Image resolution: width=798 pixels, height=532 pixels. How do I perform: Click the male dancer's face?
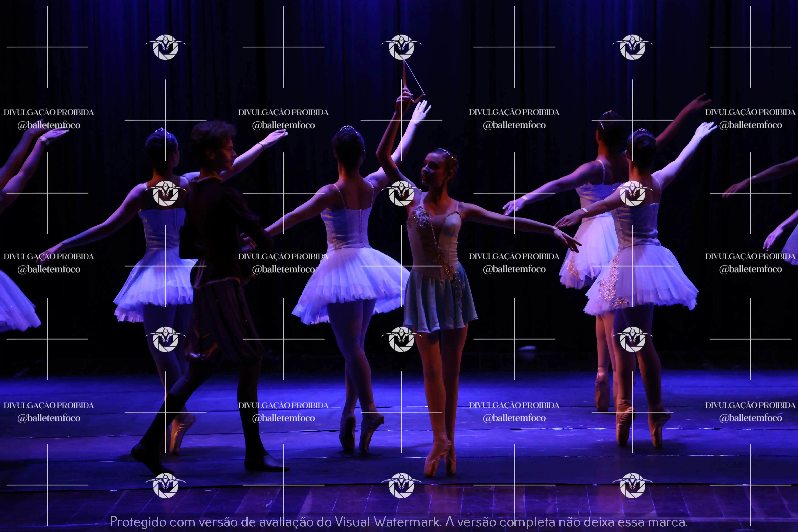point(228,154)
